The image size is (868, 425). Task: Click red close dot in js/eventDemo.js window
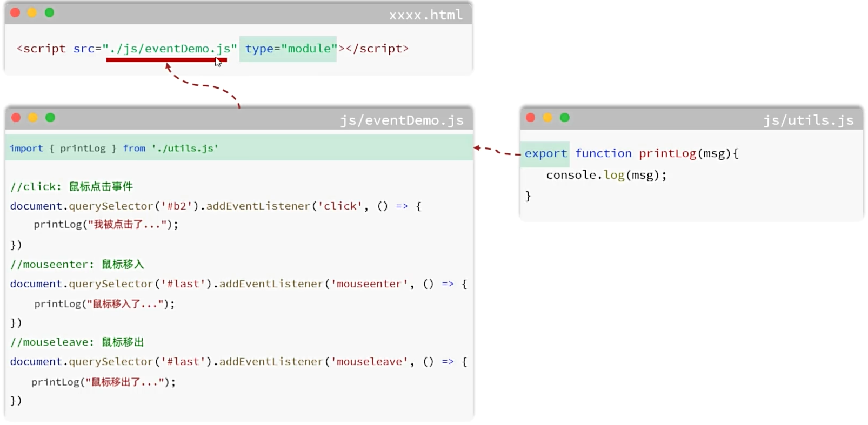click(16, 117)
